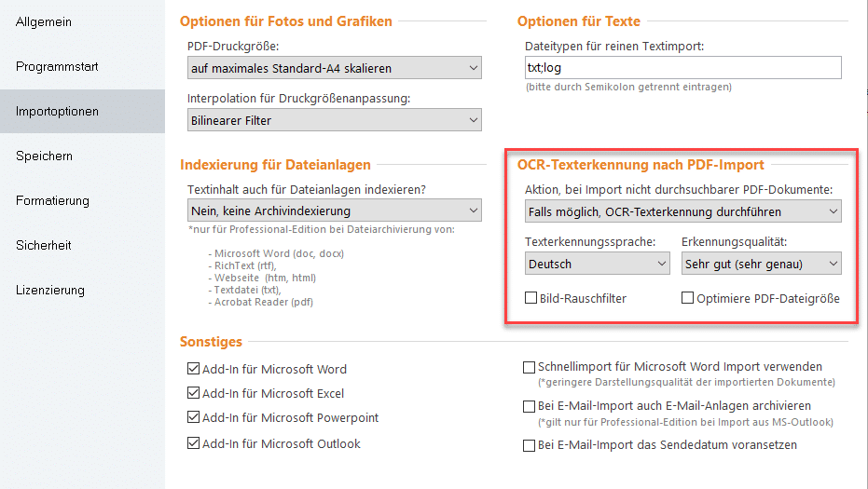
Task: Open the Interpolation filter dropdown
Action: click(334, 120)
